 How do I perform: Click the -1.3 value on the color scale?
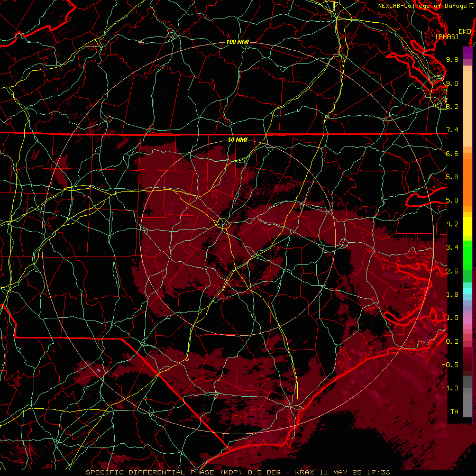[451, 388]
